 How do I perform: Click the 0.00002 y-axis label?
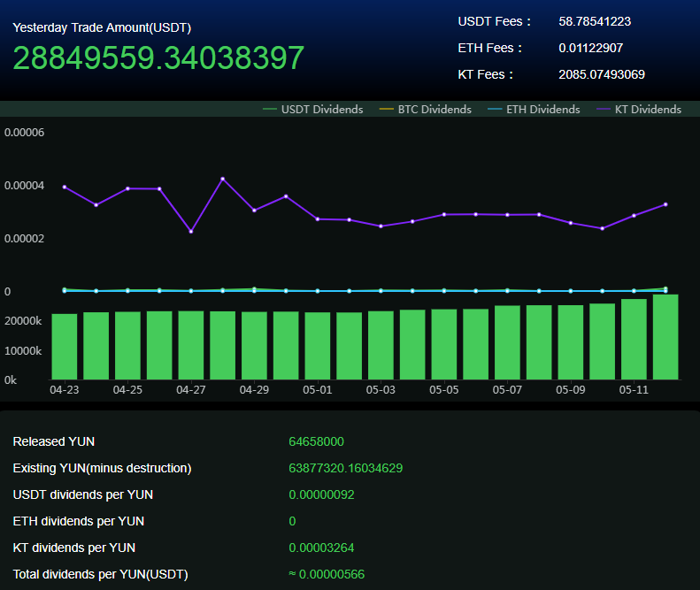(x=24, y=239)
